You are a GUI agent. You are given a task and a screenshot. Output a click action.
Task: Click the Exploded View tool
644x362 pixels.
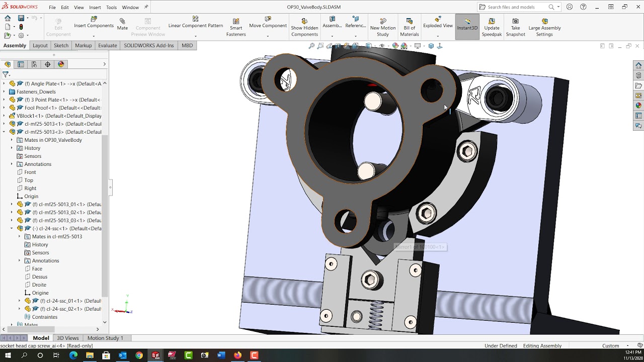[438, 23]
